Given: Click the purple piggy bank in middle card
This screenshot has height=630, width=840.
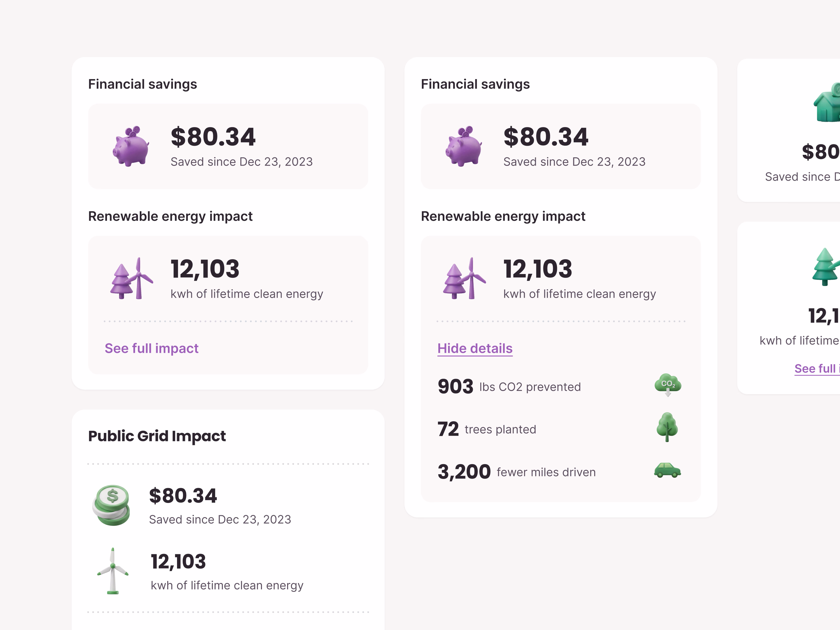Looking at the screenshot, I should pos(463,146).
